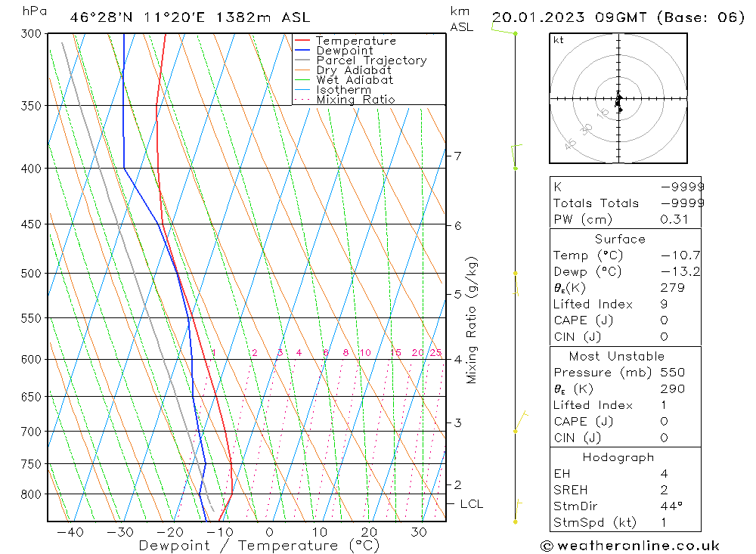The height and width of the screenshot is (554, 756).
Task: Click the 2 km altitude tick label
Action: tap(457, 484)
